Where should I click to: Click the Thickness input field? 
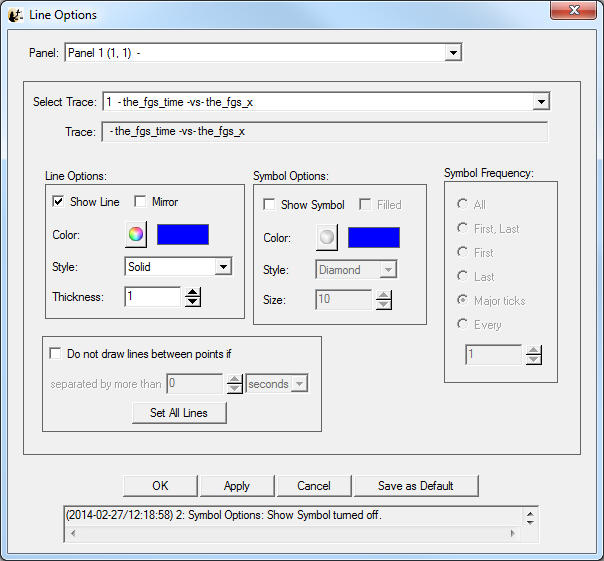(x=152, y=297)
